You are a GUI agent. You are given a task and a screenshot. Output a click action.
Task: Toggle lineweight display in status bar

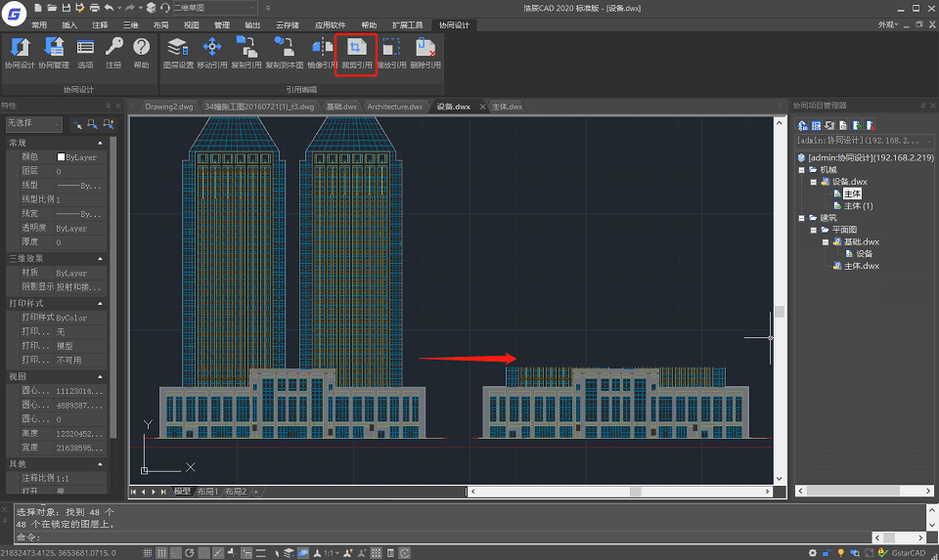pyautogui.click(x=260, y=553)
